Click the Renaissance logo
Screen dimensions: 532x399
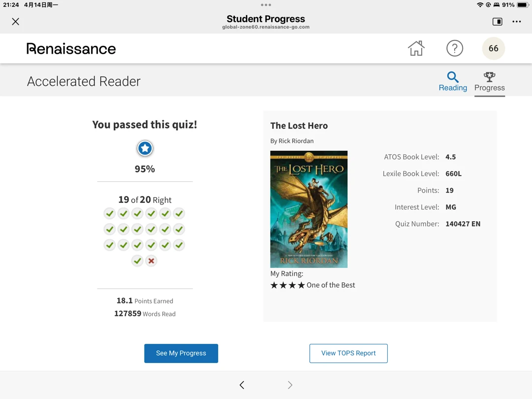click(71, 49)
